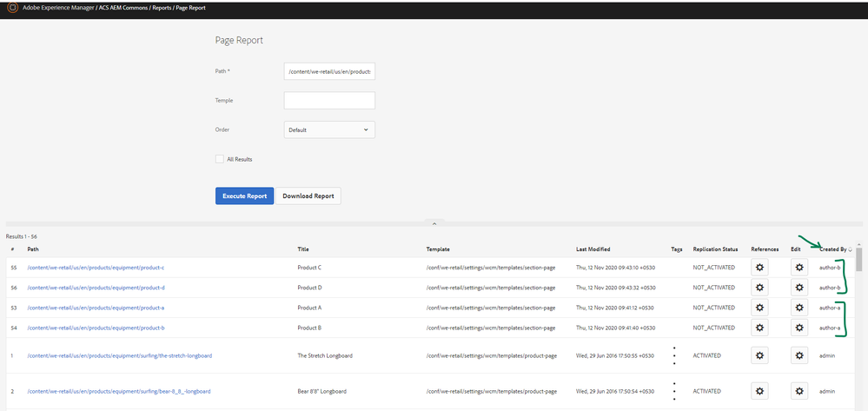The height and width of the screenshot is (411, 868).
Task: Click the Title column header
Action: point(303,249)
